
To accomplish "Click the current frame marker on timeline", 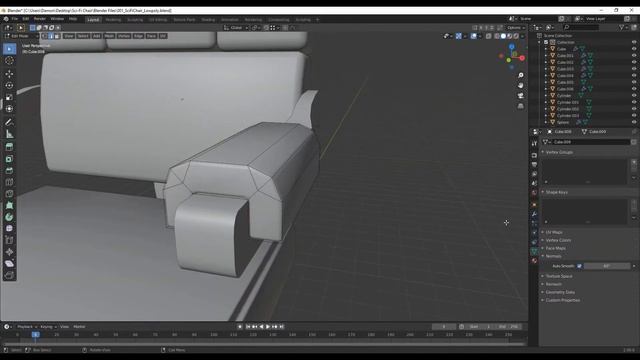I will pos(36,335).
